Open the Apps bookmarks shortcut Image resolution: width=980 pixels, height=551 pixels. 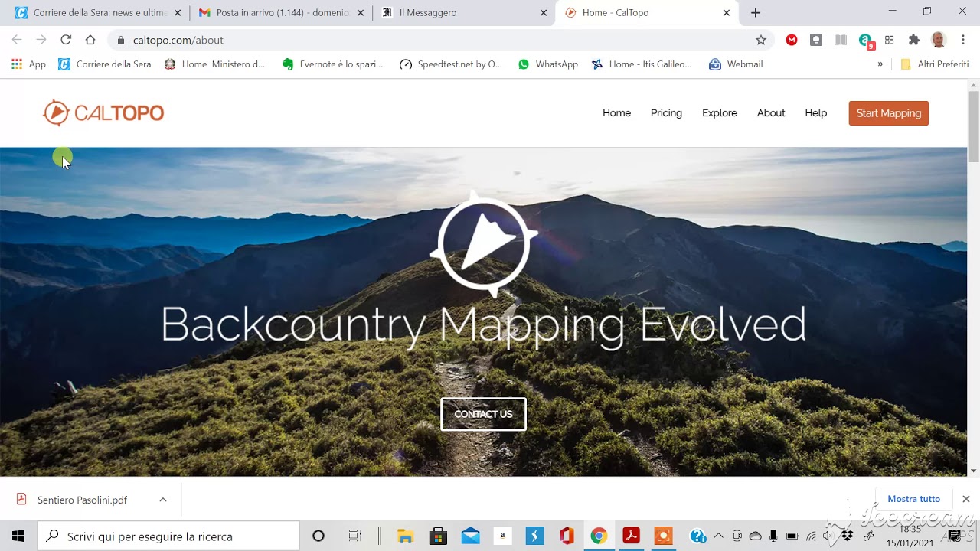coord(28,64)
